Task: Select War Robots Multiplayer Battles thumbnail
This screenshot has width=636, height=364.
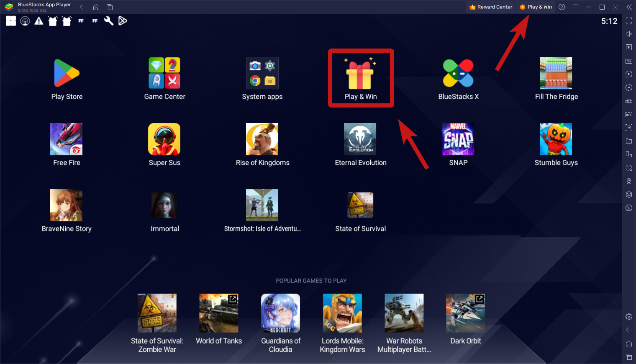Action: (x=404, y=313)
